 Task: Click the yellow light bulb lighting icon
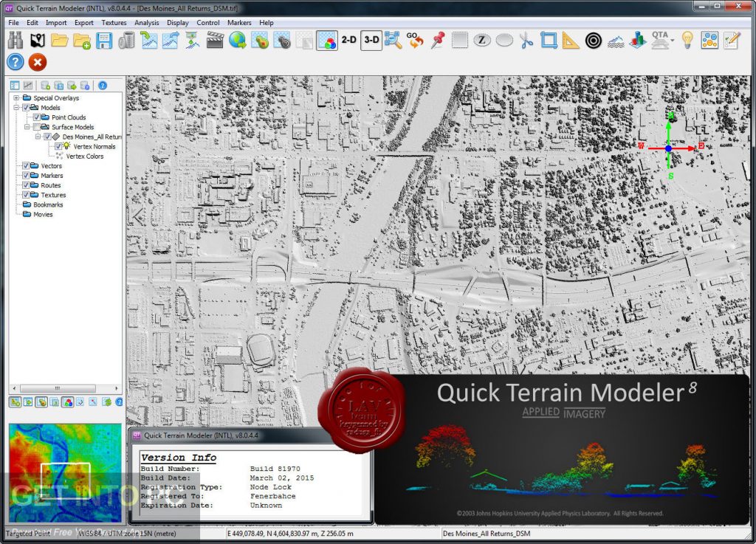coord(687,41)
